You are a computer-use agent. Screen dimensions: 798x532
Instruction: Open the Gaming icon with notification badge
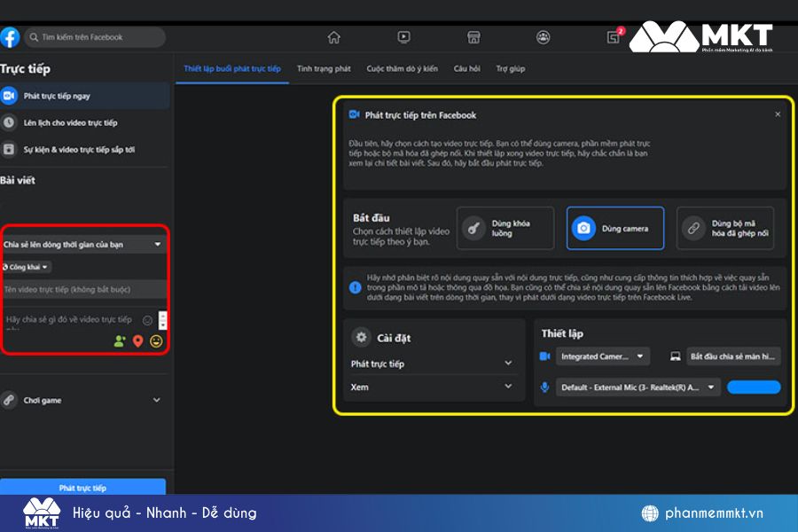coord(614,36)
